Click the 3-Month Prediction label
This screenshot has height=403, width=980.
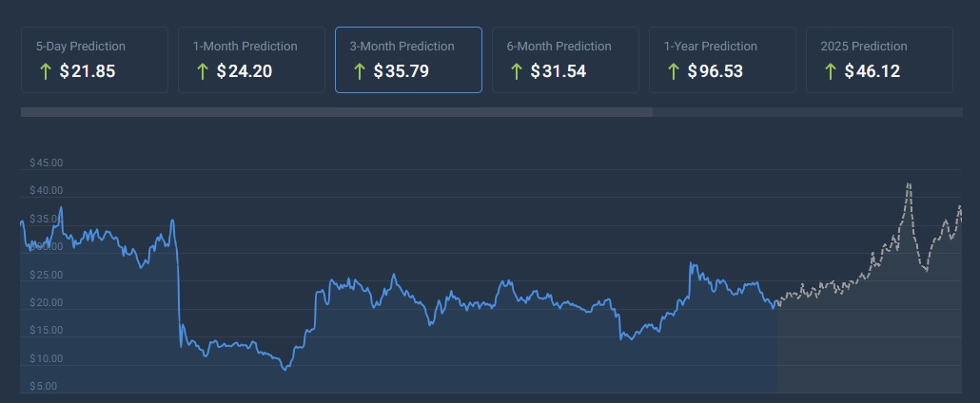pos(402,47)
